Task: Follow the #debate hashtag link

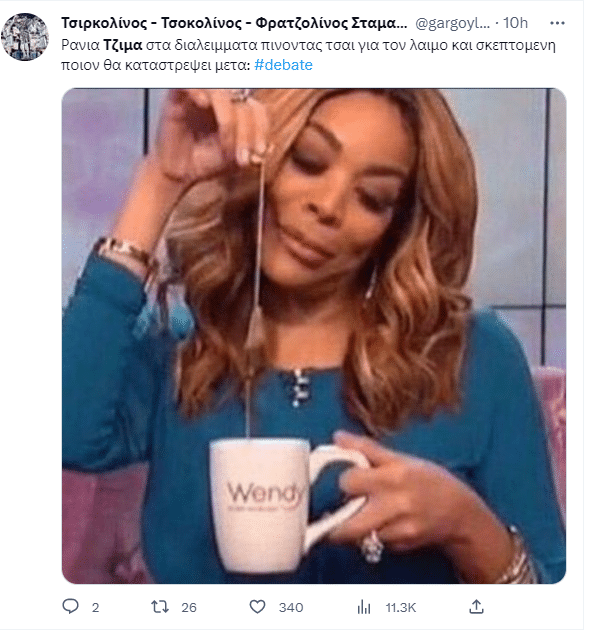Action: pyautogui.click(x=283, y=65)
